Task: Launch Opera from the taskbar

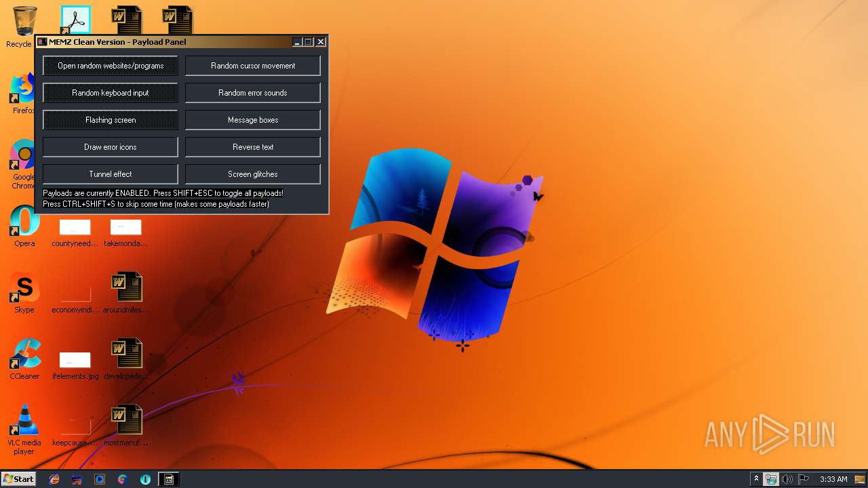Action: (x=145, y=479)
